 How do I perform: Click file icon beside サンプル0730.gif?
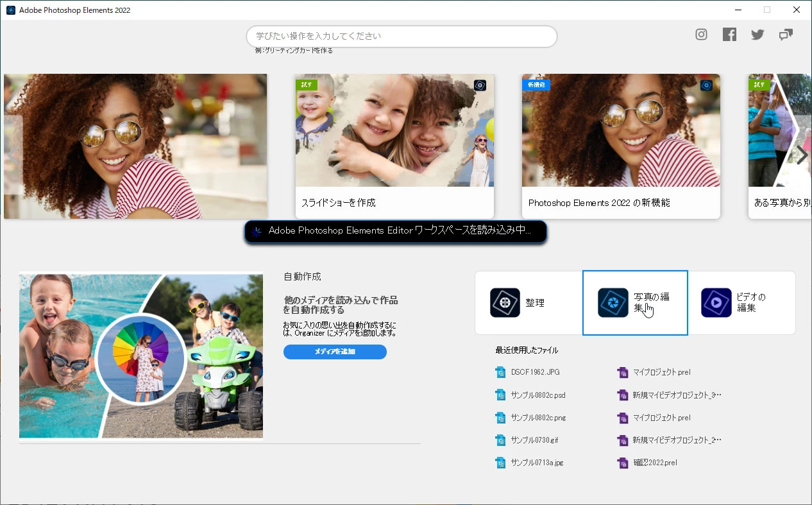(500, 440)
